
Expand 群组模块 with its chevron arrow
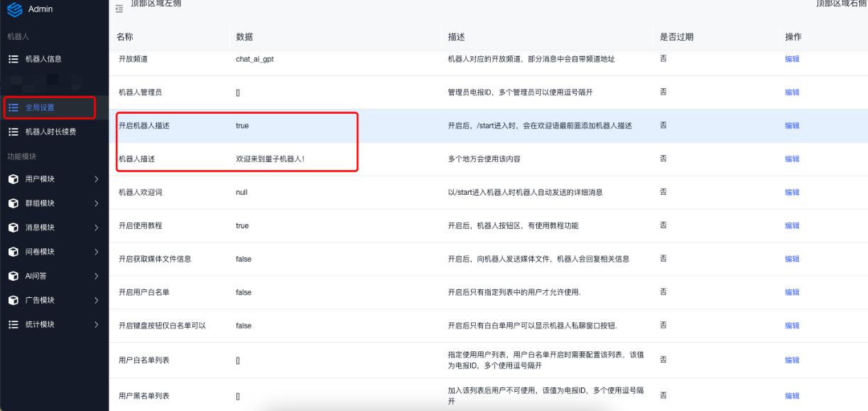(x=96, y=203)
